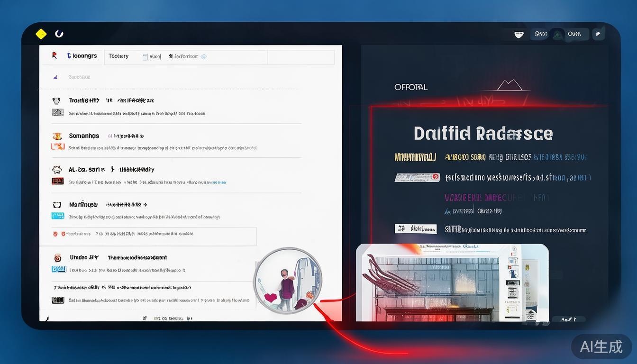Click the icon next to the Matinuee entry
637x364 pixels.
pyautogui.click(x=57, y=205)
